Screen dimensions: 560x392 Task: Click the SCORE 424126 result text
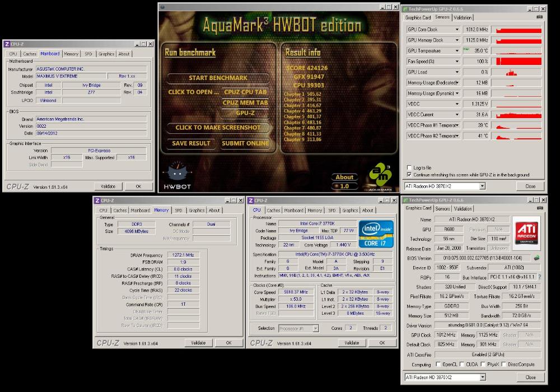point(307,68)
